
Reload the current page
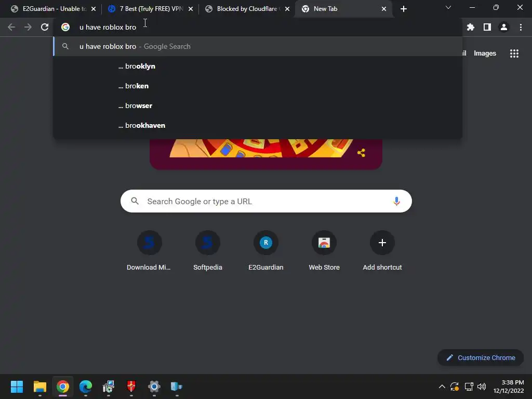click(45, 27)
